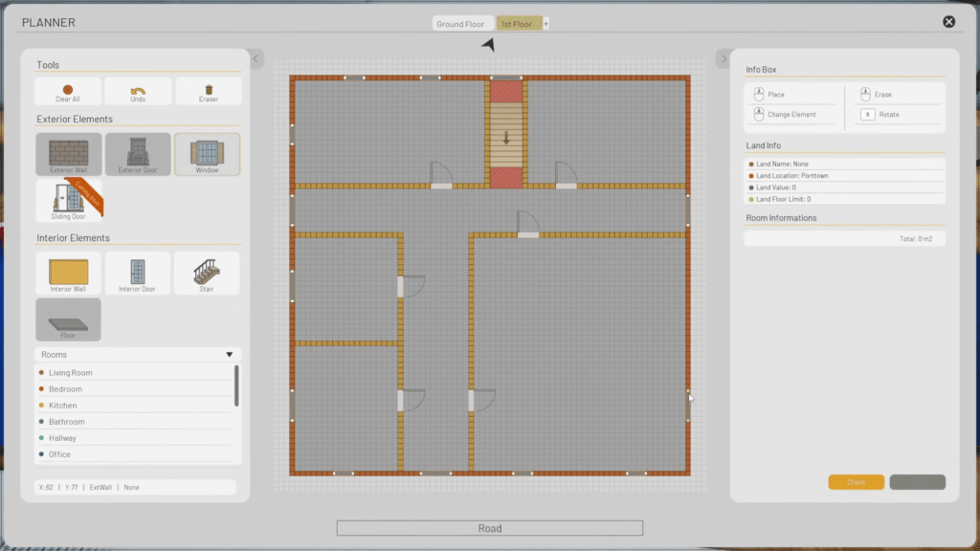Image resolution: width=980 pixels, height=551 pixels.
Task: Select the Floor tool
Action: point(67,320)
